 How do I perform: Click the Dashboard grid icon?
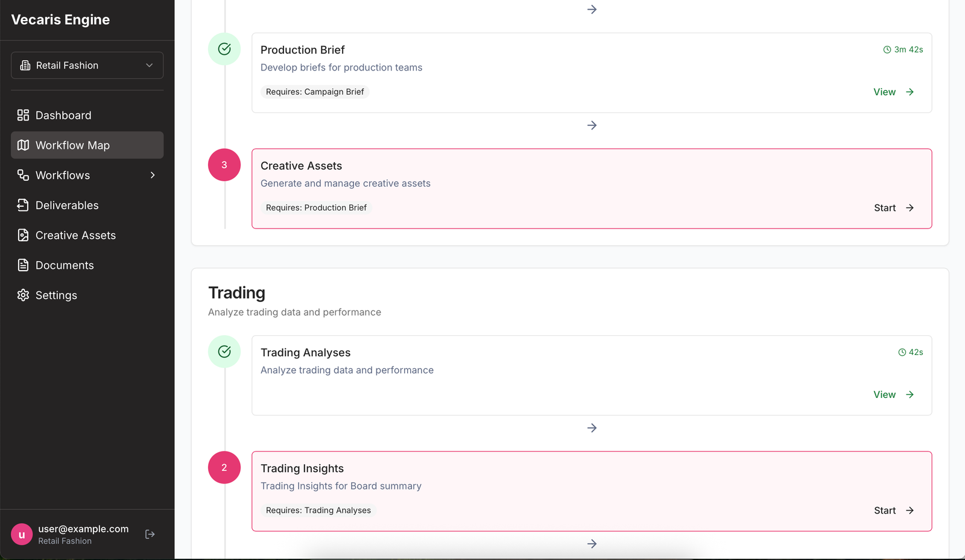coord(23,115)
